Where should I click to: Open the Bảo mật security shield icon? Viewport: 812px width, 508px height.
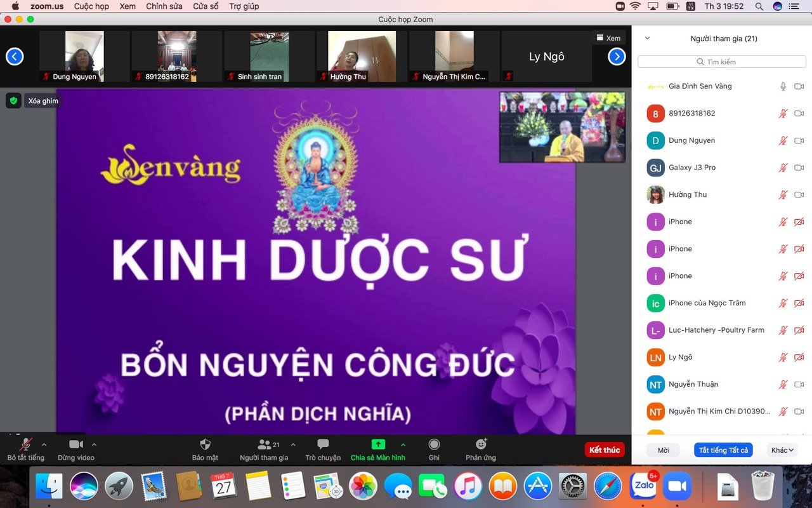(x=205, y=444)
